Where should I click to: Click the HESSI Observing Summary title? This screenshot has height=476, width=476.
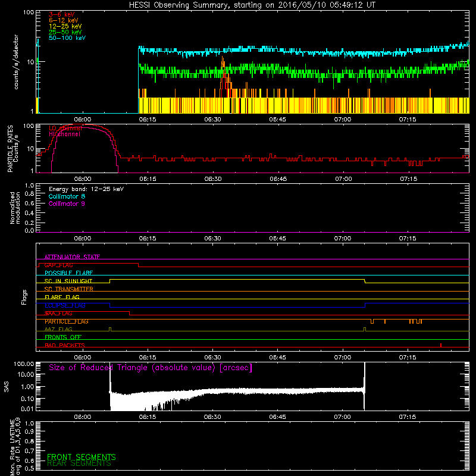click(x=252, y=5)
